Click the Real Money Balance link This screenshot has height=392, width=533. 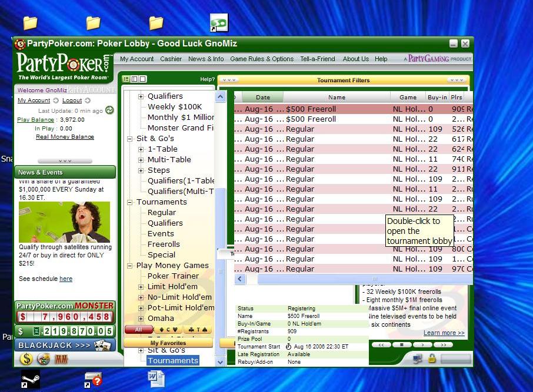(x=65, y=137)
